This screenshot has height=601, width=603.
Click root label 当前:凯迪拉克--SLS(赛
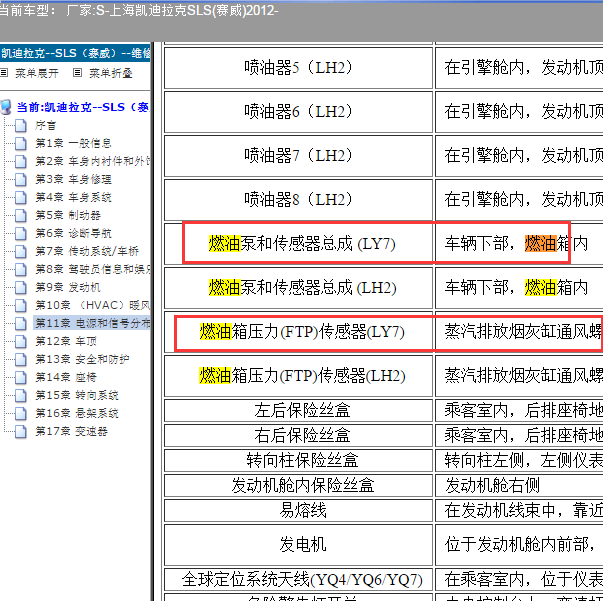point(83,107)
